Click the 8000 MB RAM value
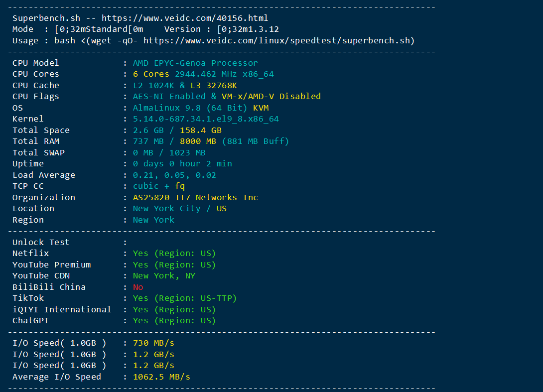 coord(198,141)
